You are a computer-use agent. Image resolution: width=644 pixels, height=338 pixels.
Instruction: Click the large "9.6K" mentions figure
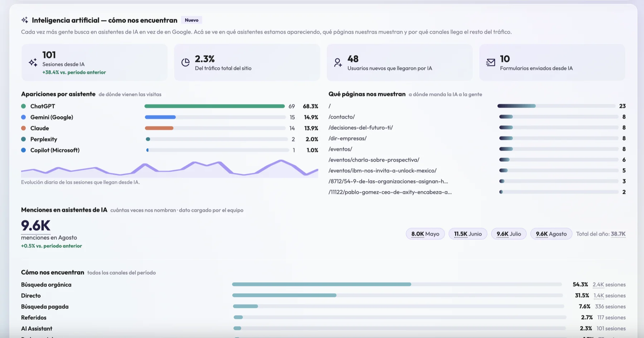(x=36, y=226)
